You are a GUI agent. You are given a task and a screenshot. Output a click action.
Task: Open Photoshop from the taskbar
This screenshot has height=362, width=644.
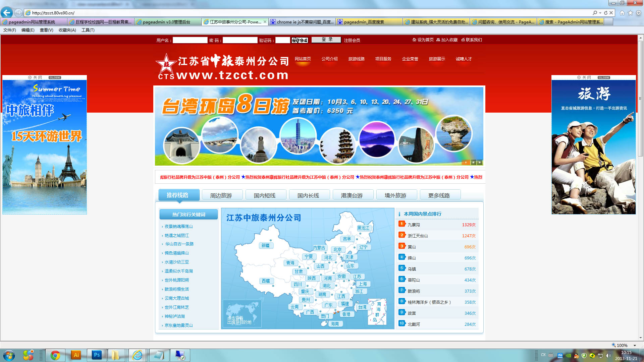[x=97, y=355]
